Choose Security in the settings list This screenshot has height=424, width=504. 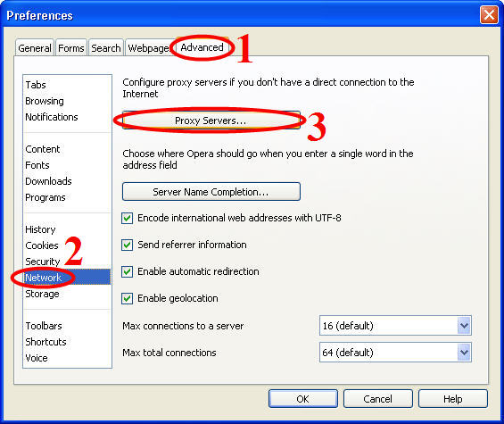(x=43, y=262)
